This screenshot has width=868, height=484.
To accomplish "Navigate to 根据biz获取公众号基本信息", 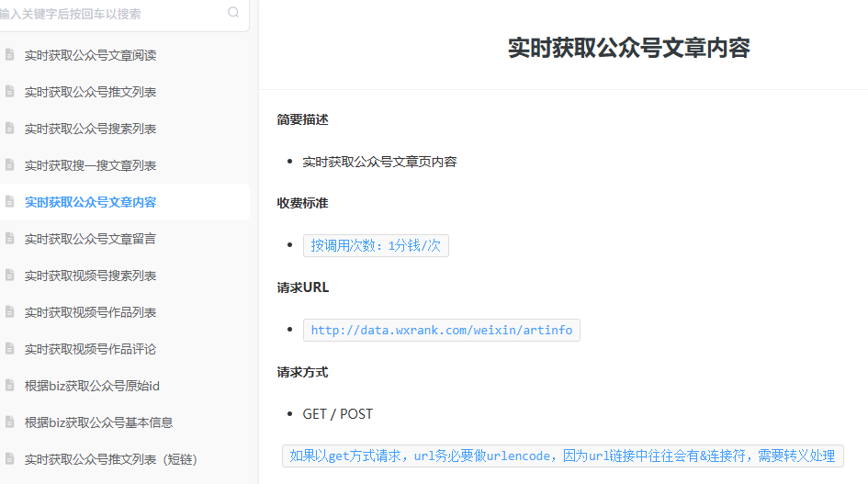I will click(98, 422).
